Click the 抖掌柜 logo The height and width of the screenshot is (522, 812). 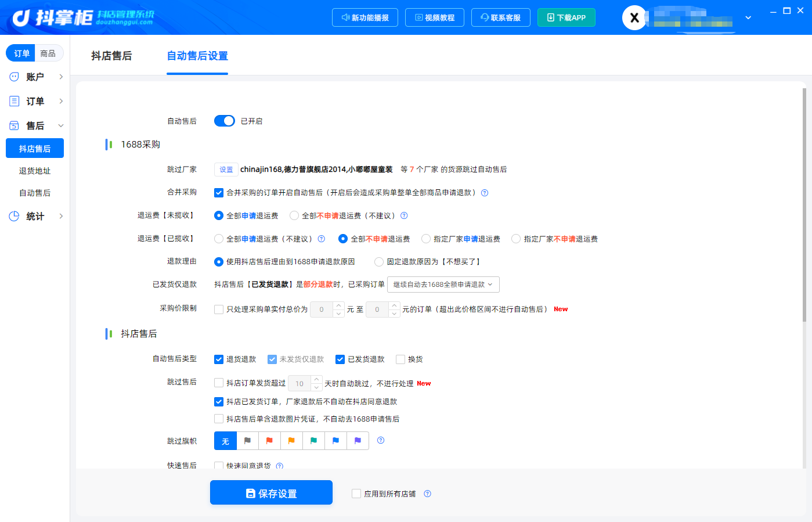click(x=83, y=18)
